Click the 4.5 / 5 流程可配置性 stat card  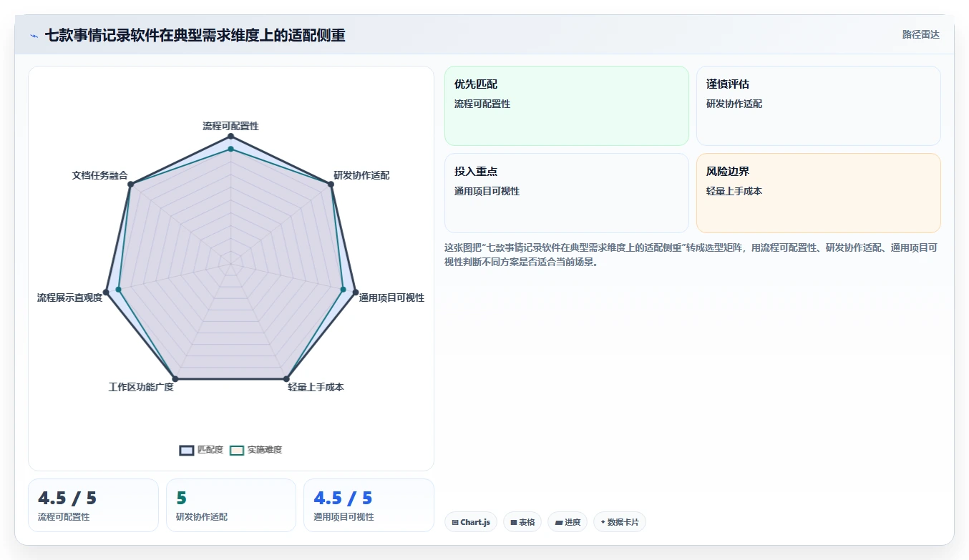pyautogui.click(x=93, y=505)
